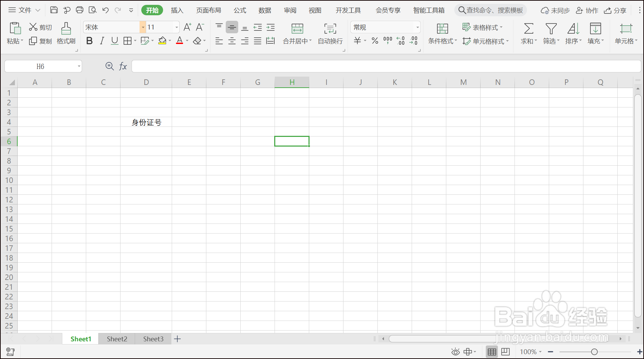Screen dimensions: 644x359
Task: Click the zoom slider handle
Action: tap(594, 352)
